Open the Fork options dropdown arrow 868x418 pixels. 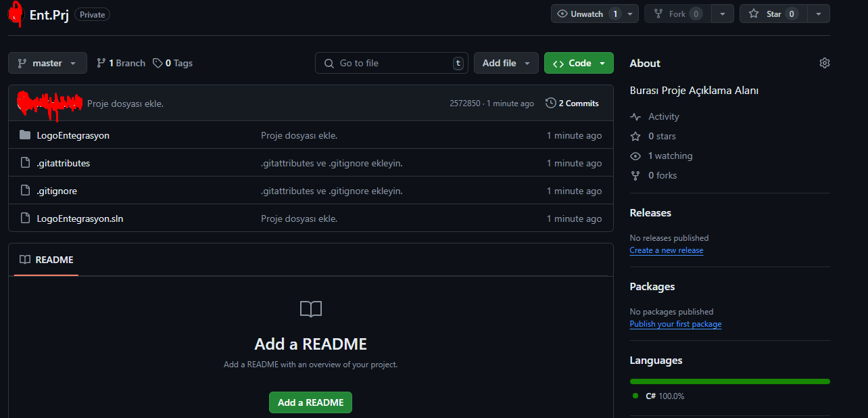coord(723,14)
